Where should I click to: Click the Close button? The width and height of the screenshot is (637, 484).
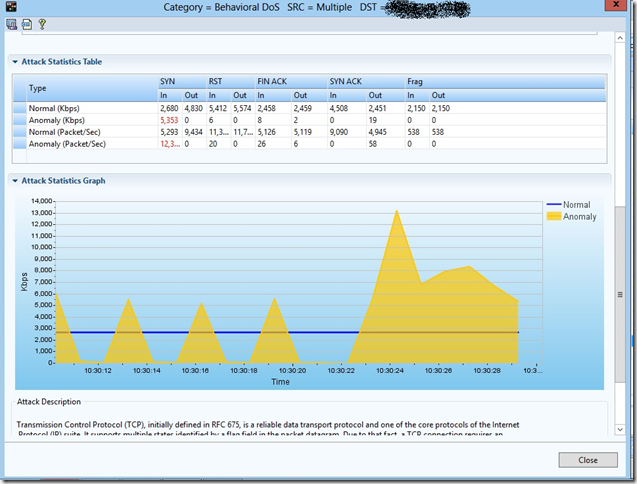(x=588, y=460)
